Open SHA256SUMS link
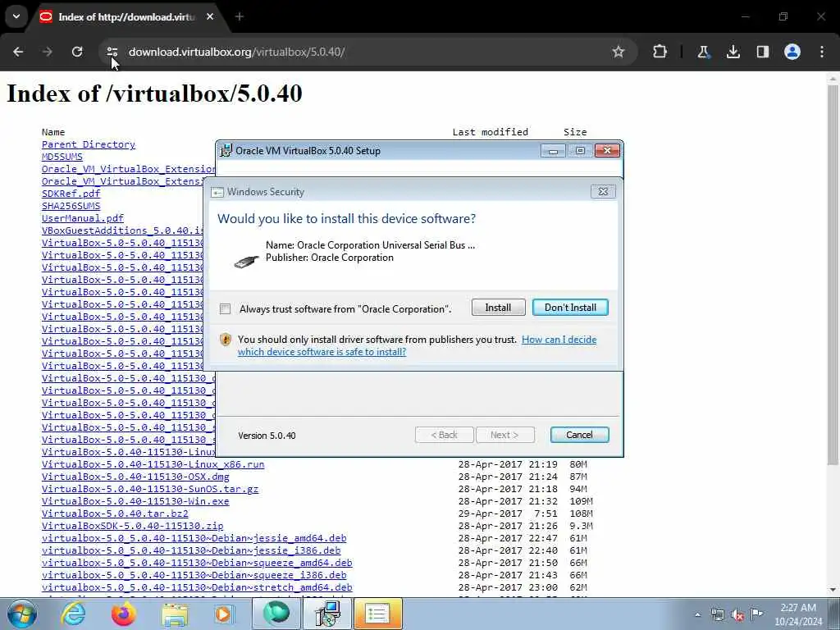The image size is (840, 630). (x=71, y=206)
